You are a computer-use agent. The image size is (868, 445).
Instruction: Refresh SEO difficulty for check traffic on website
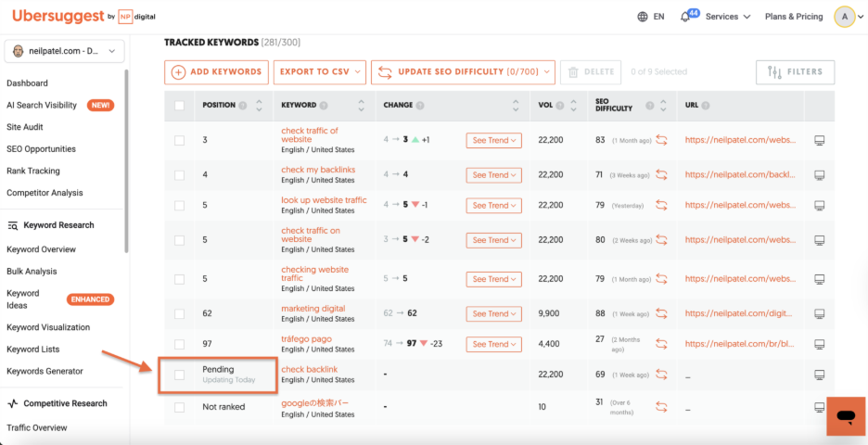661,240
